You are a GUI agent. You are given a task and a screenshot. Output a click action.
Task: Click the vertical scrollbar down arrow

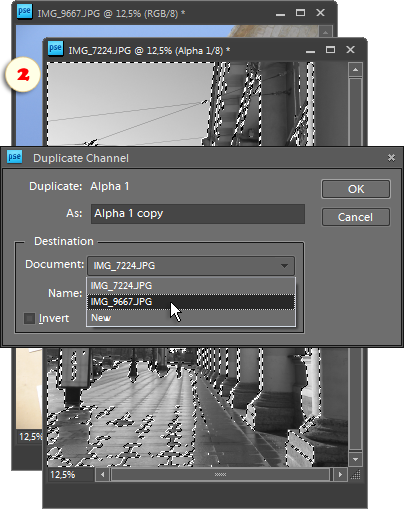pos(355,459)
